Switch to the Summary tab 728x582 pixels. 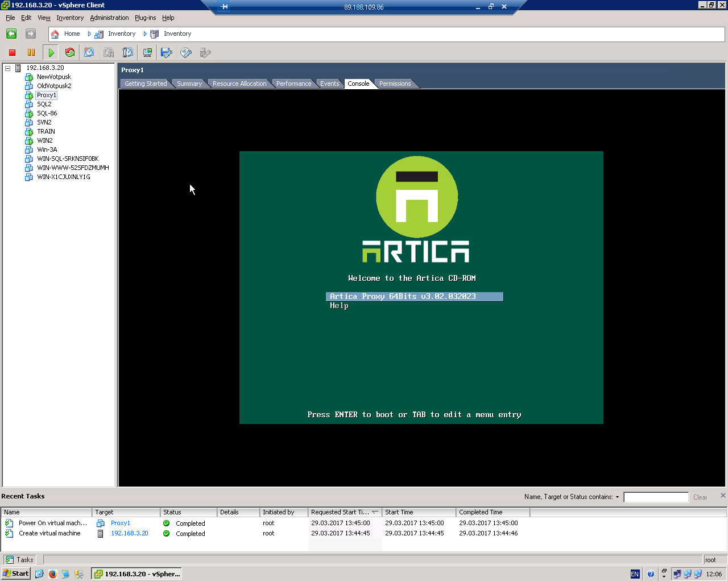(189, 84)
